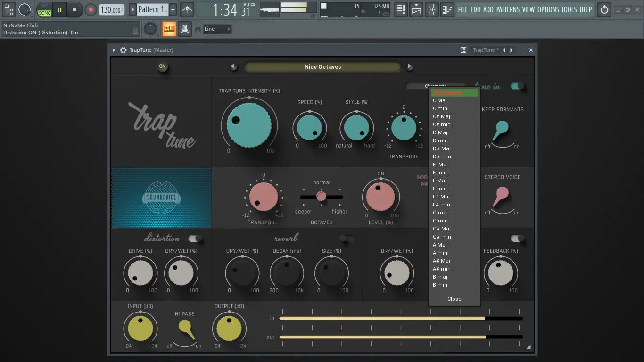Open the OPTIONS menu
Screen dimensions: 644x362
click(548, 9)
